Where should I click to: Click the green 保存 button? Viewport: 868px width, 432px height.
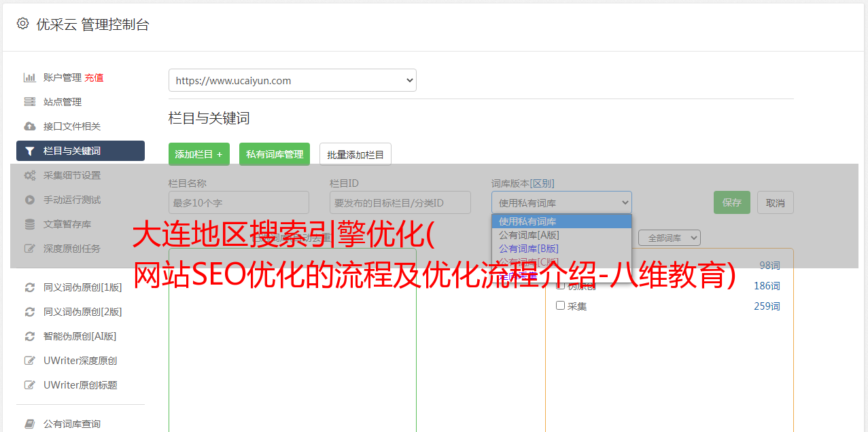pyautogui.click(x=732, y=202)
